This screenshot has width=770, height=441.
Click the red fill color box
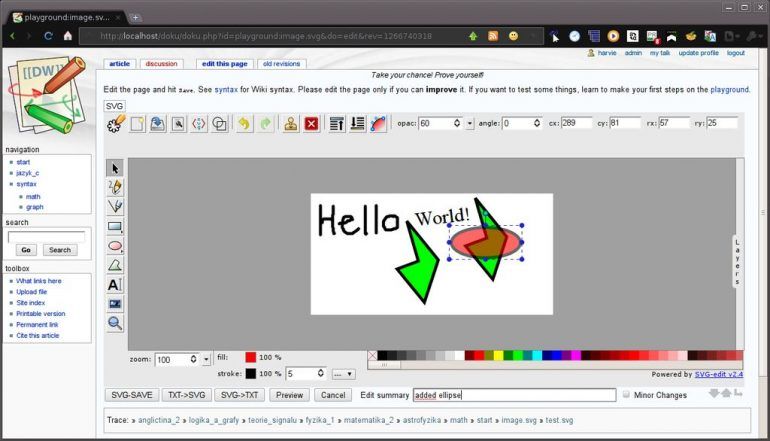point(250,358)
